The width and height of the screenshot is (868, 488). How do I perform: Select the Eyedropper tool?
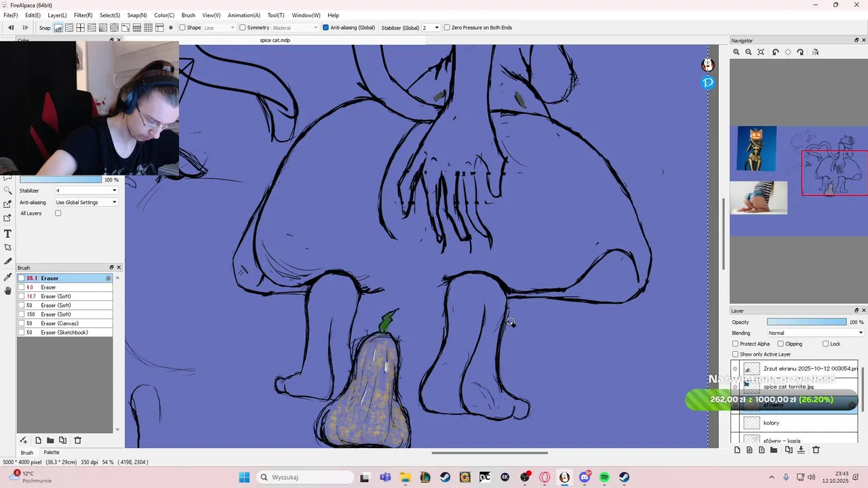[7, 277]
